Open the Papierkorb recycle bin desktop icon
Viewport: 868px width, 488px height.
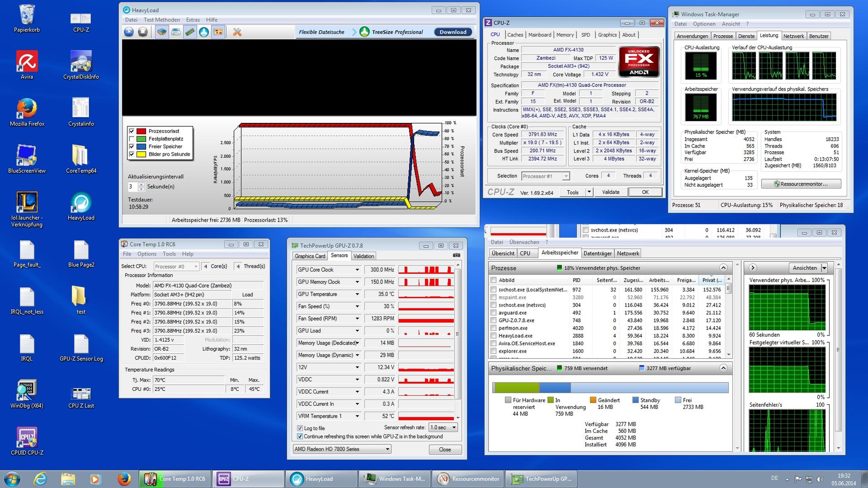[27, 18]
